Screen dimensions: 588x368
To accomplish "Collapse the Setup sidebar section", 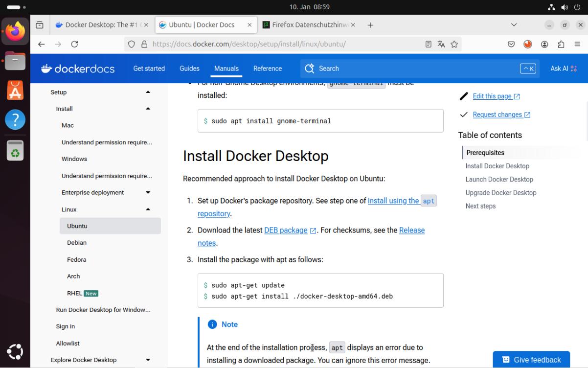I will click(148, 92).
